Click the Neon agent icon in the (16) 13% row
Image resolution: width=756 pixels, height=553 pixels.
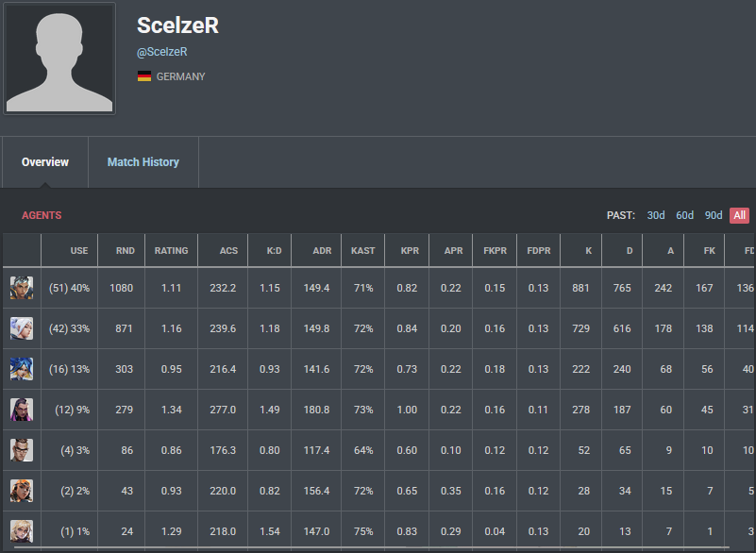pyautogui.click(x=22, y=369)
